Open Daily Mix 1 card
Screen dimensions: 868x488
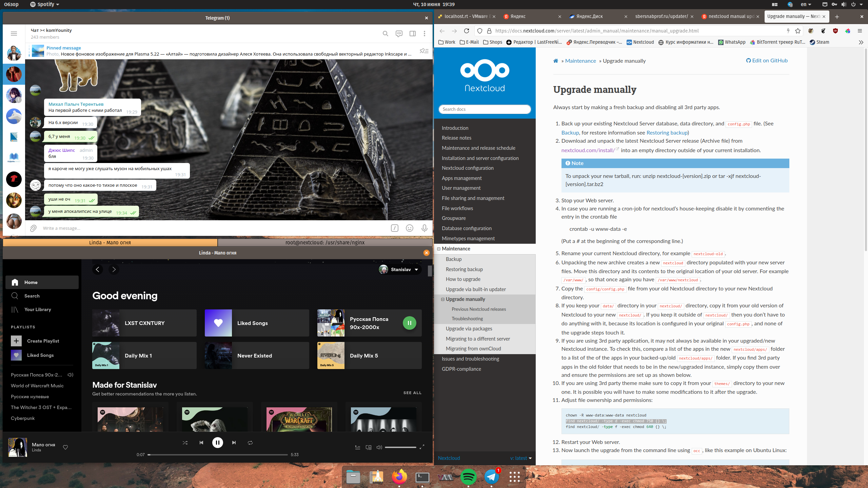point(144,355)
